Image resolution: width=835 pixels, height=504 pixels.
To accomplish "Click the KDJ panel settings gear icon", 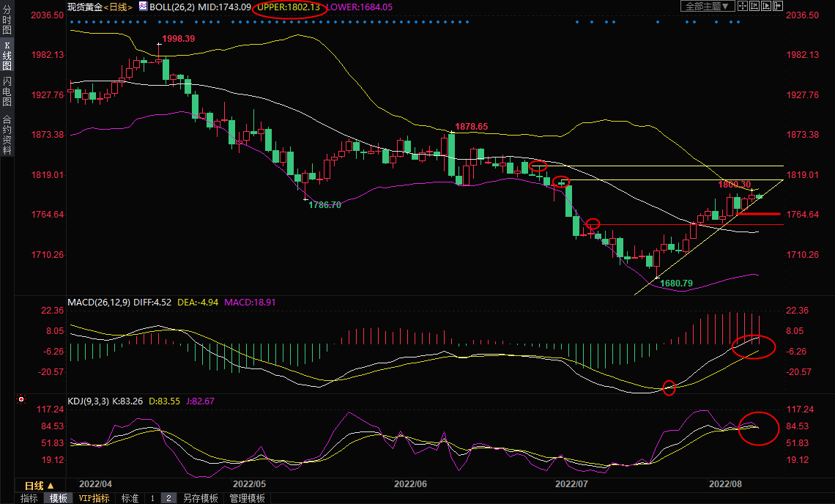I will pos(21,400).
